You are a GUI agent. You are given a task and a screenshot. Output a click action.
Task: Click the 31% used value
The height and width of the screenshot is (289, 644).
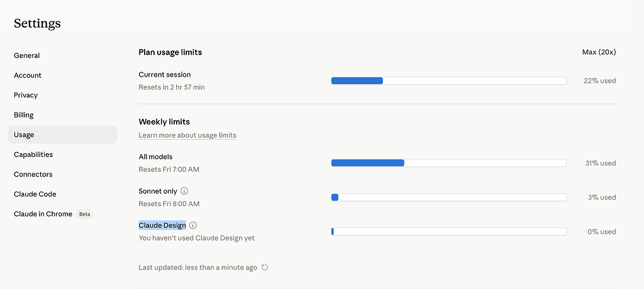tap(601, 163)
